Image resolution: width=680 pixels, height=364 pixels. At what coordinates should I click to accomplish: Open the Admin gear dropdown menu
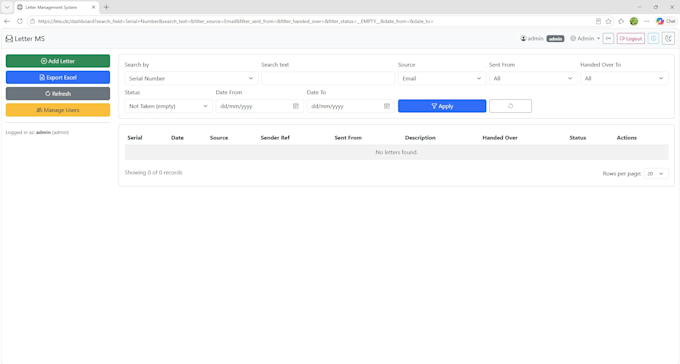point(585,39)
